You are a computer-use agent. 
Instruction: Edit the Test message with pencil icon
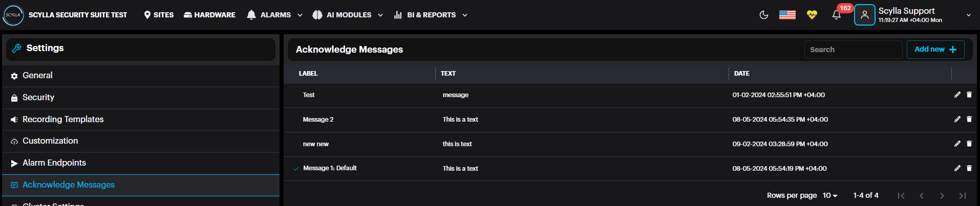(x=957, y=95)
